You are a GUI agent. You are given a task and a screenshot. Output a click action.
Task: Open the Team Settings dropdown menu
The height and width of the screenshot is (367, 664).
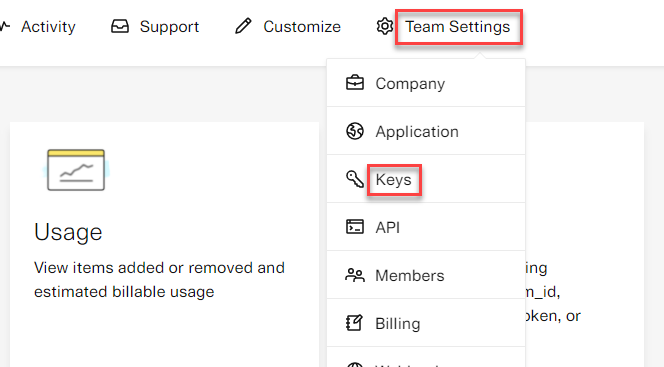coord(458,27)
